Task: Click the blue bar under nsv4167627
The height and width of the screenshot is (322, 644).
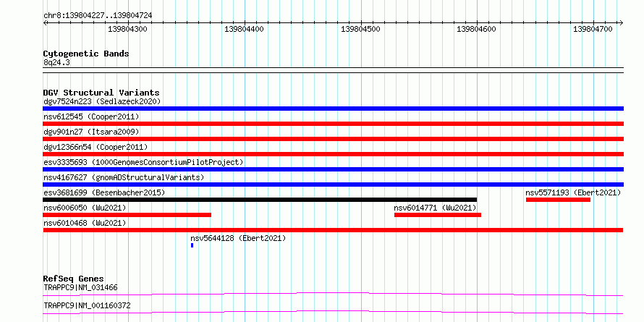Action: [x=333, y=185]
